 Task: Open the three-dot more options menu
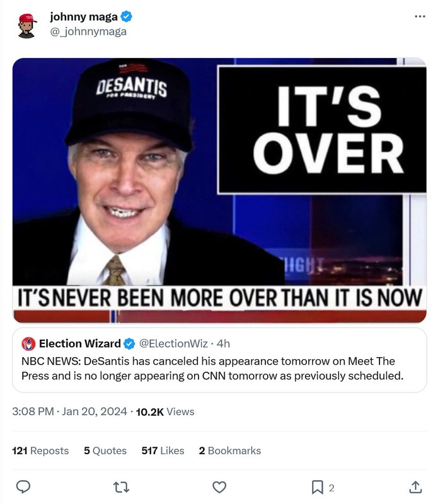(x=420, y=16)
